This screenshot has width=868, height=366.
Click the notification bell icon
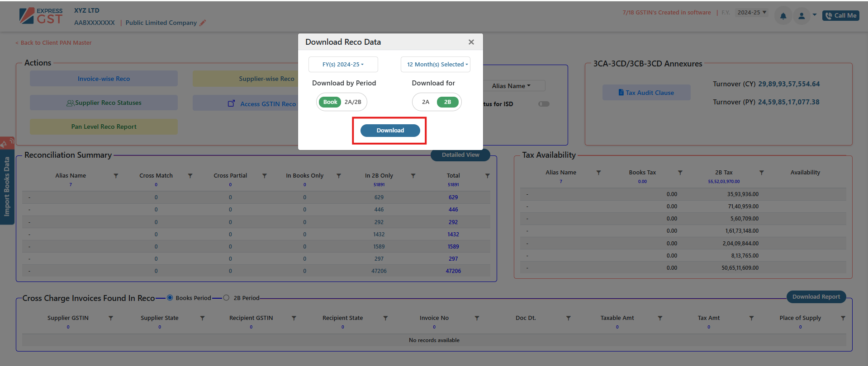click(783, 16)
